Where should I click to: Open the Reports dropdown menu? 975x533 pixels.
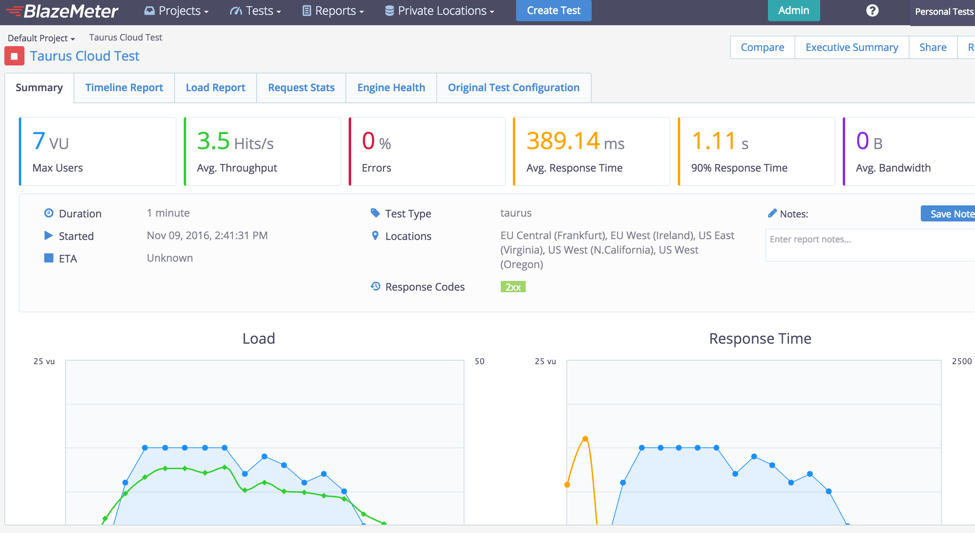pos(333,11)
